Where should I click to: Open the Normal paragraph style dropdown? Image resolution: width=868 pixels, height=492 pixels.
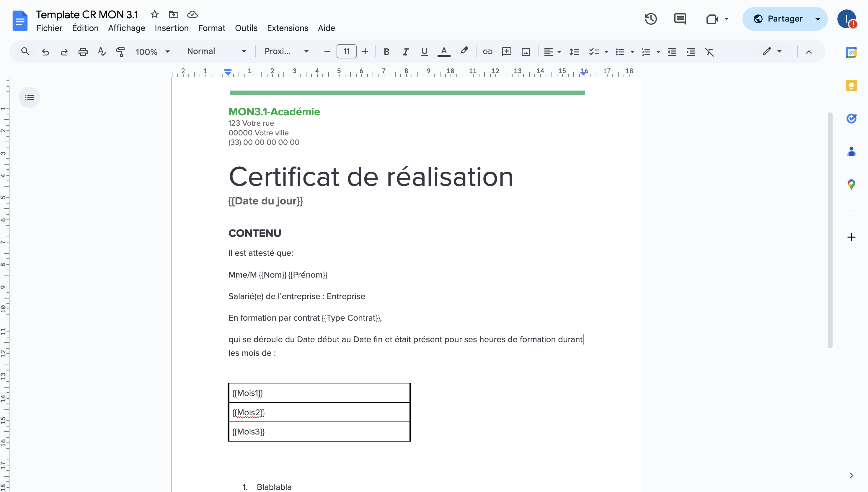216,51
